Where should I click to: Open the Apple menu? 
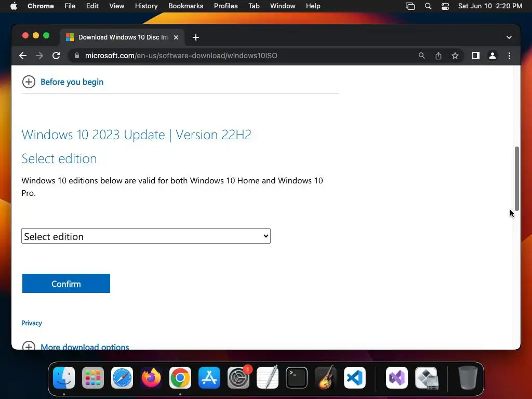(14, 6)
